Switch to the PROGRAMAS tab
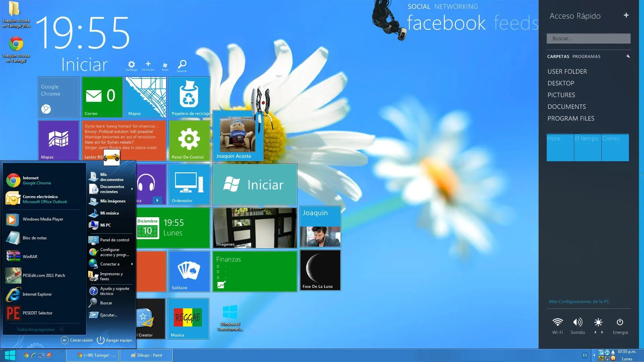644x362 pixels. point(586,56)
